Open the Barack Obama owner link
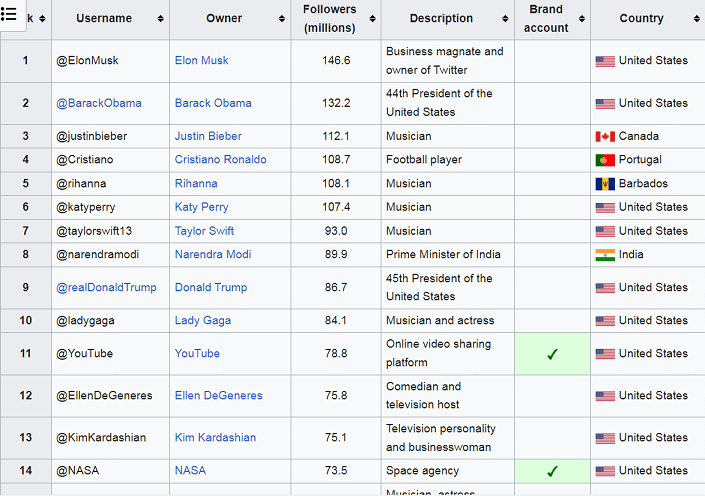The width and height of the screenshot is (705, 496). [213, 103]
